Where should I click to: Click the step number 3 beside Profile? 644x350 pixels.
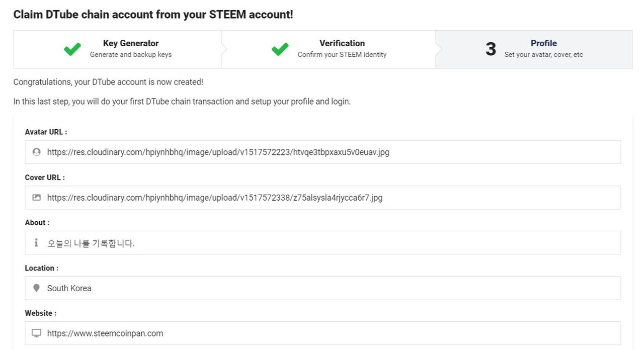click(491, 49)
